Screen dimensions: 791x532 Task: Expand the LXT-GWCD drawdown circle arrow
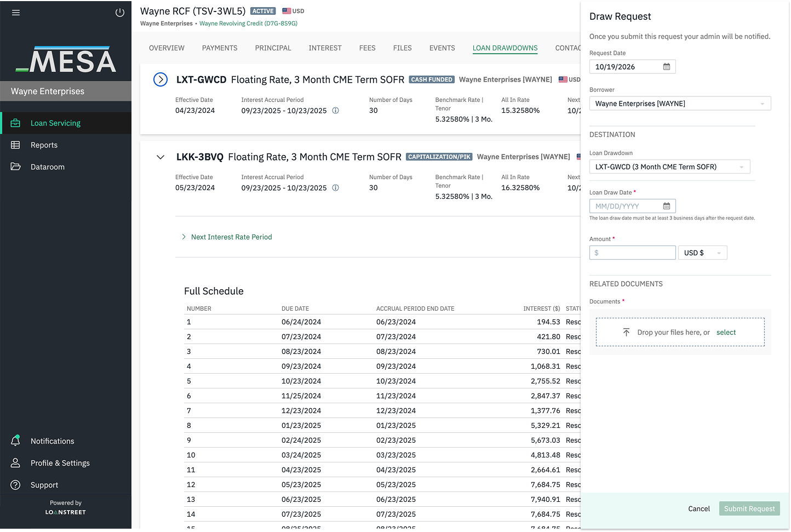[x=161, y=80]
